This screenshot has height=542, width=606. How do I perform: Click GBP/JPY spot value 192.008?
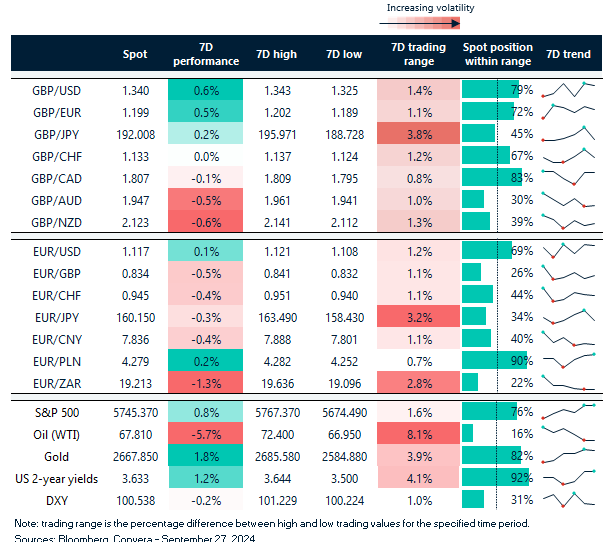click(136, 135)
